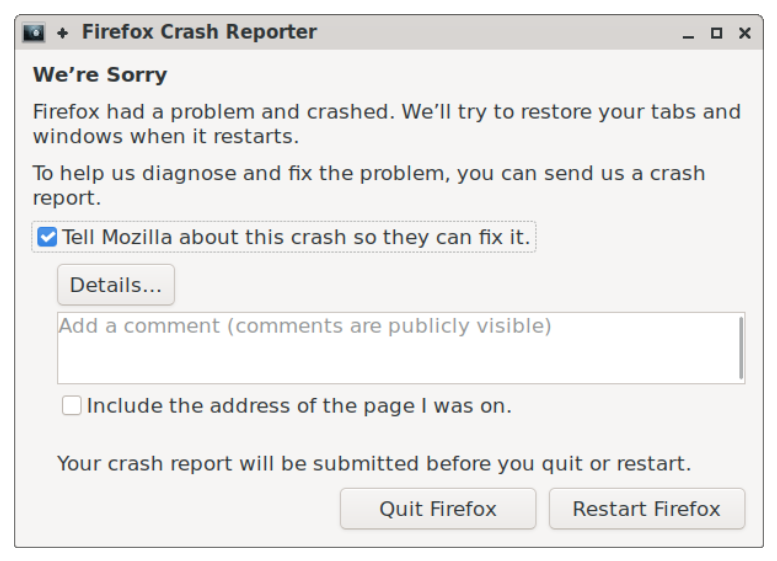Maximize the Crash Reporter window
Viewport: 777px width, 561px height.
[x=716, y=33]
